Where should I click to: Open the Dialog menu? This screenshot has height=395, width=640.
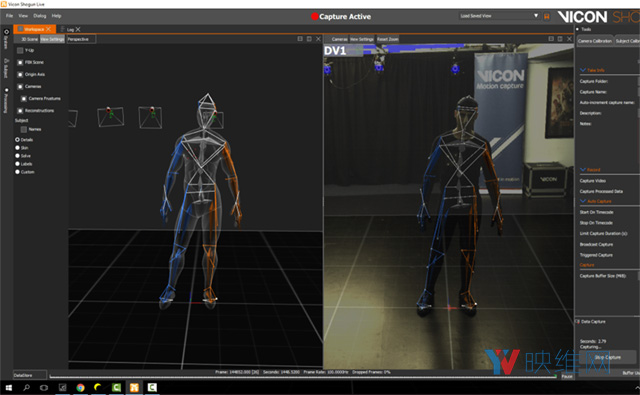(x=40, y=16)
